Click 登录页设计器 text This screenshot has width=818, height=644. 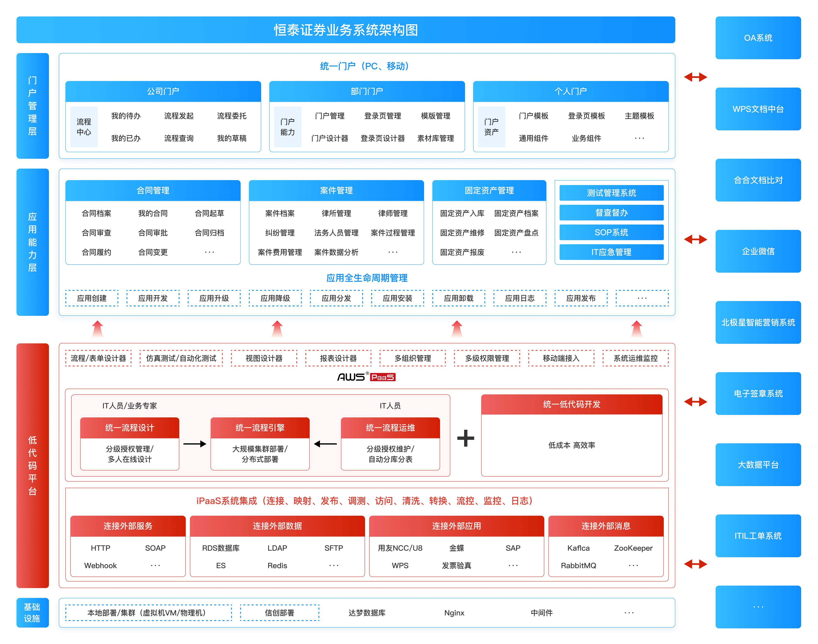pyautogui.click(x=382, y=138)
